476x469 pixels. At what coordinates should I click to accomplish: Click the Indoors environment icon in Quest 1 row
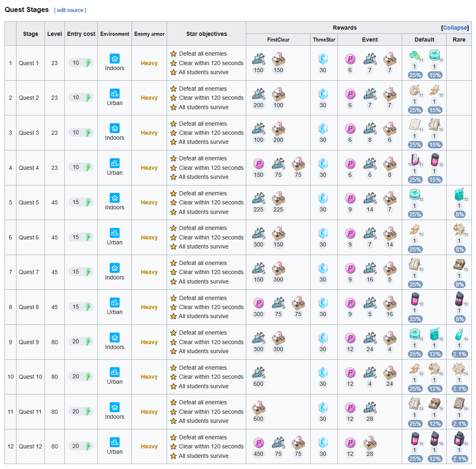click(114, 58)
